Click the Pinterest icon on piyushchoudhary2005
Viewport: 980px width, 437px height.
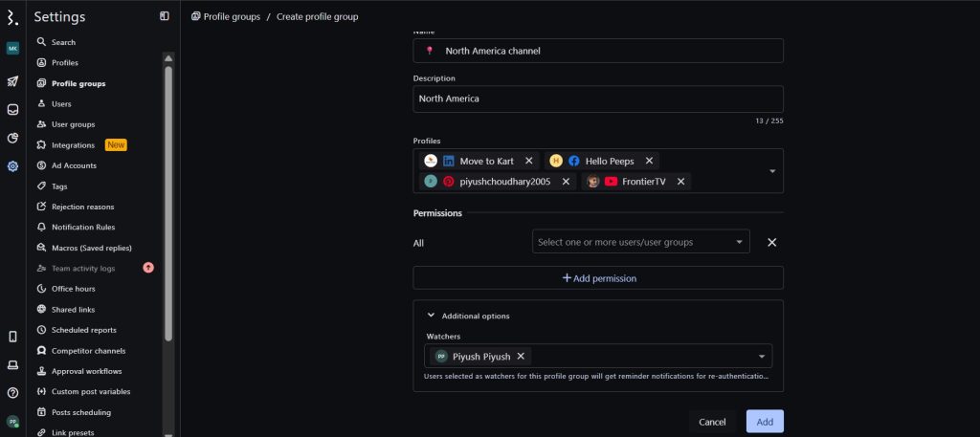[449, 181]
